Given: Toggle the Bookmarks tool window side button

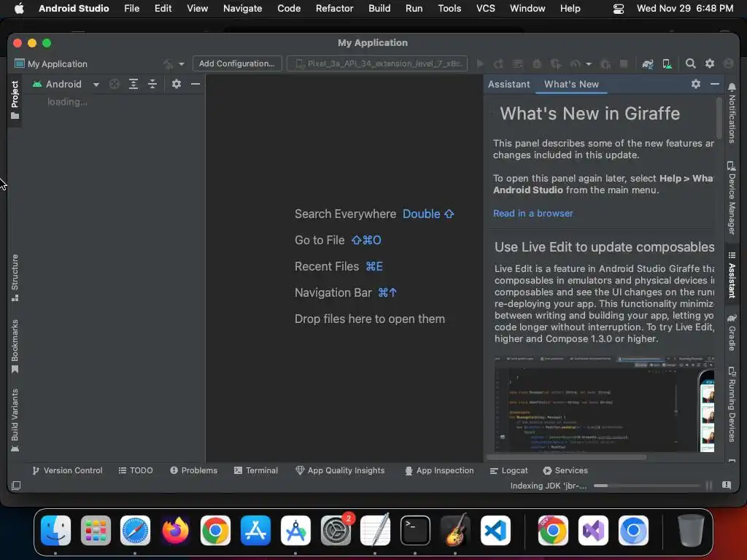Looking at the screenshot, I should 15,346.
